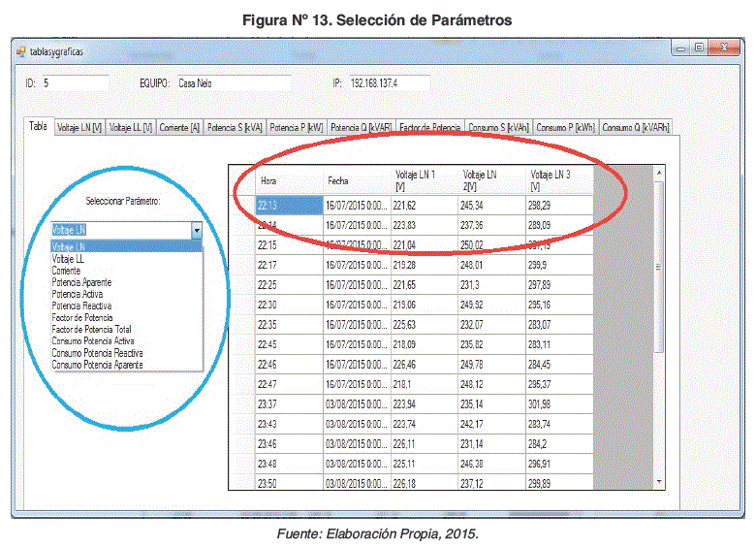Viewport: 756px width, 548px height.
Task: Open the Corriente [A] tab
Action: (179, 127)
